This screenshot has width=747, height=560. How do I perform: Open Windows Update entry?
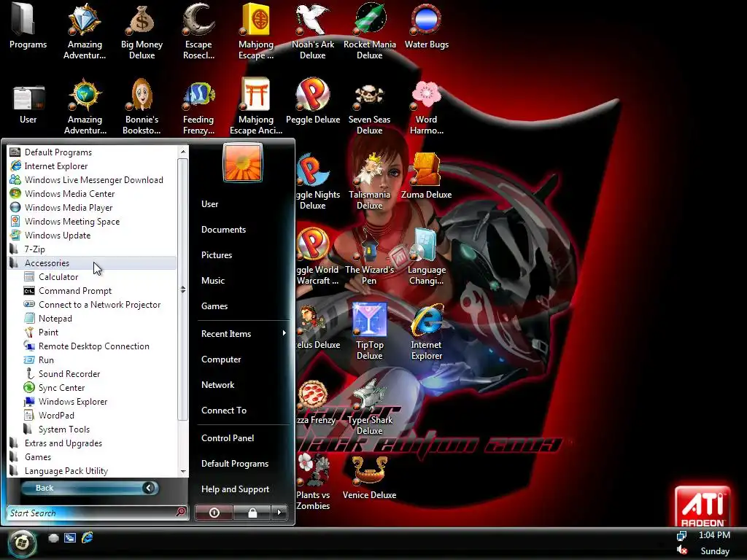pyautogui.click(x=92, y=236)
